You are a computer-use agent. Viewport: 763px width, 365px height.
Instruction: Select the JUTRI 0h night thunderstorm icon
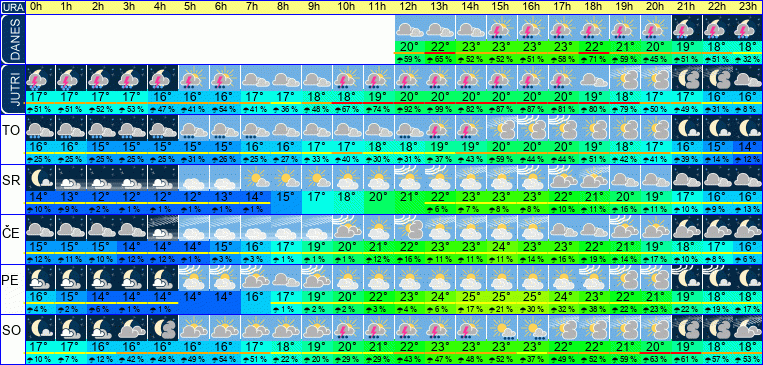(39, 78)
